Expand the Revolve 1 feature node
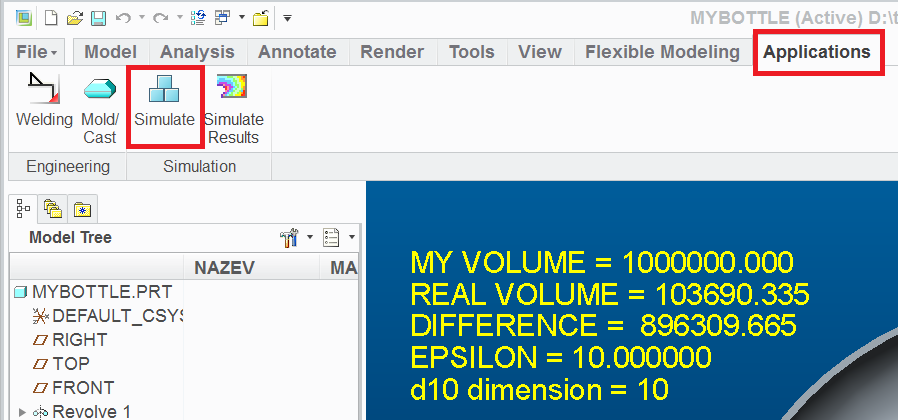This screenshot has width=898, height=420. coord(22,411)
